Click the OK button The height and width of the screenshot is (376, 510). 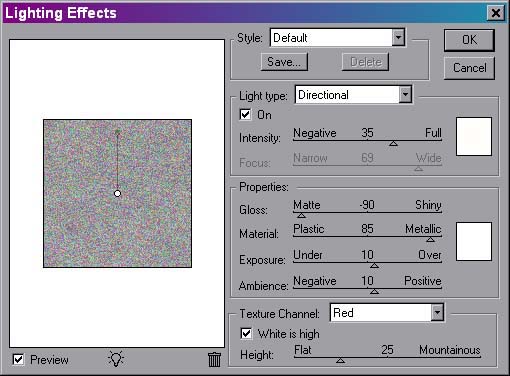click(x=469, y=40)
